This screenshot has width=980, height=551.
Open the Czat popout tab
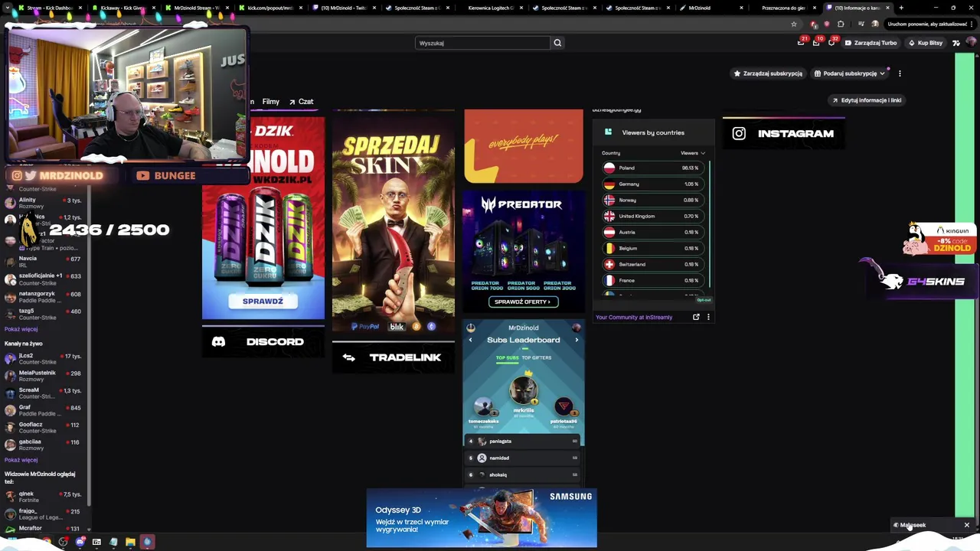pyautogui.click(x=301, y=102)
